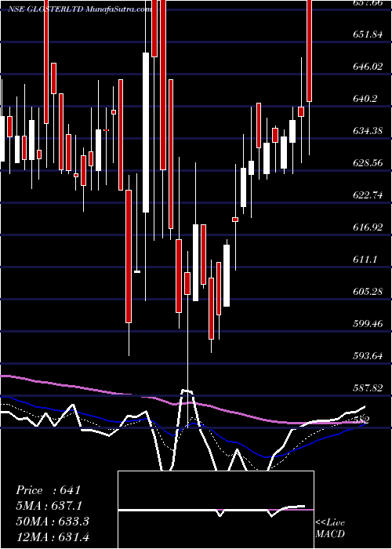Click the 50MA : 633.3 readout
This screenshot has height=549, width=392.
(53, 522)
